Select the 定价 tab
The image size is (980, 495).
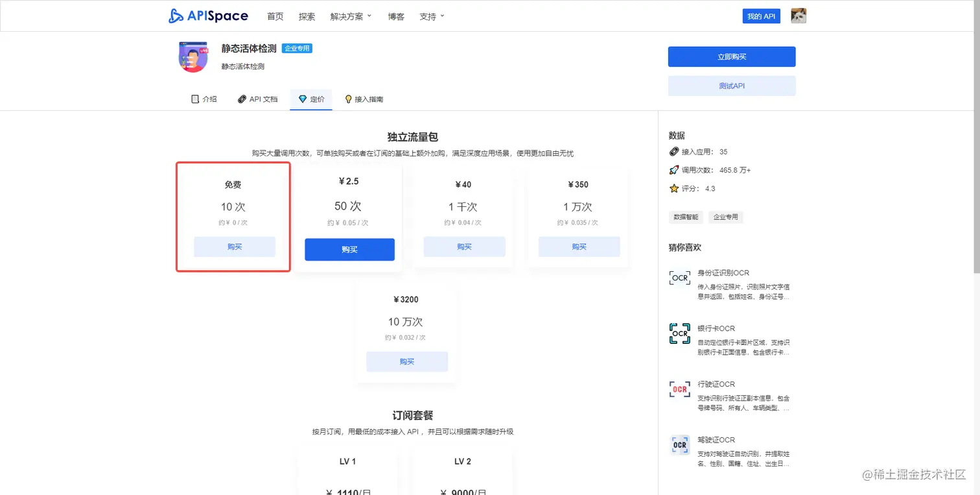point(311,99)
